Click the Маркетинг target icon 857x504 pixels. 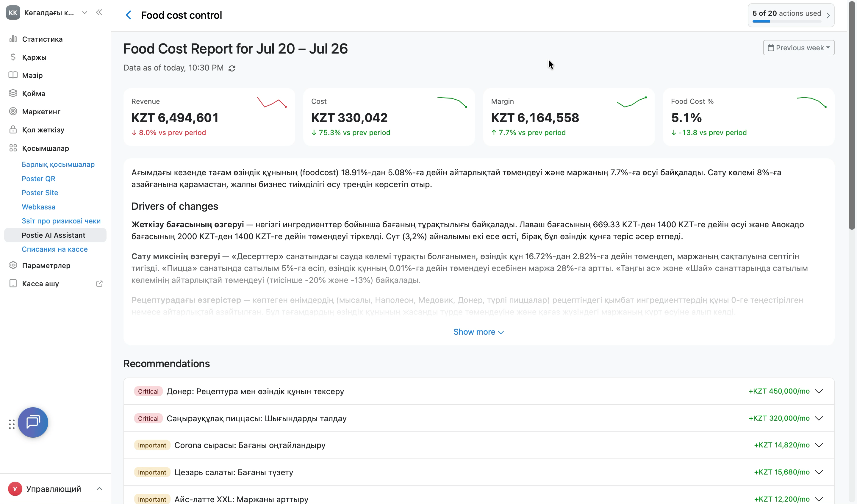(13, 112)
